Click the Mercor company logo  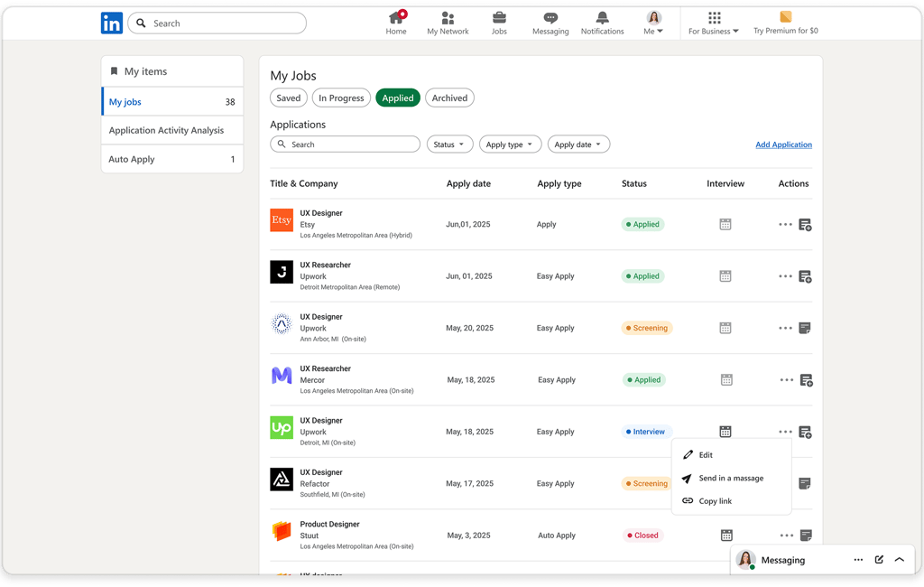282,375
